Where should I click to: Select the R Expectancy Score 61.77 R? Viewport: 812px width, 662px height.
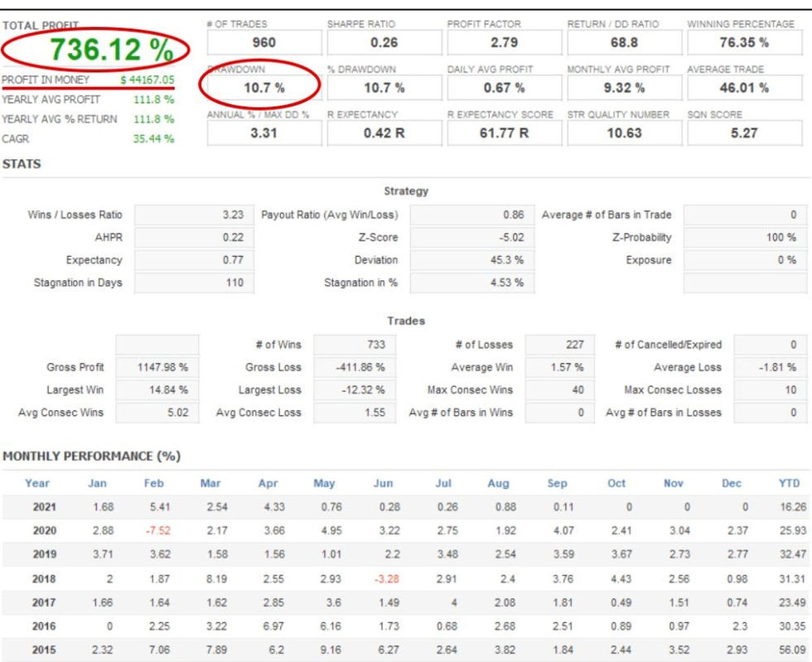(505, 133)
